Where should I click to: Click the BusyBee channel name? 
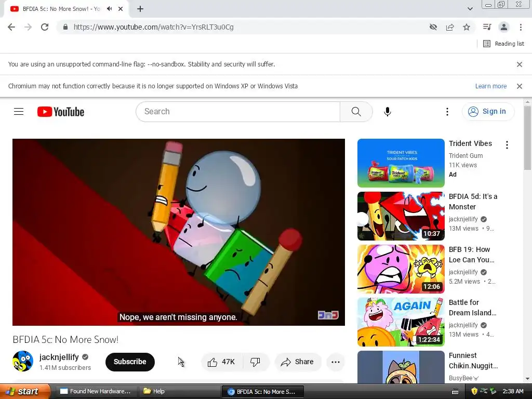[463, 378]
